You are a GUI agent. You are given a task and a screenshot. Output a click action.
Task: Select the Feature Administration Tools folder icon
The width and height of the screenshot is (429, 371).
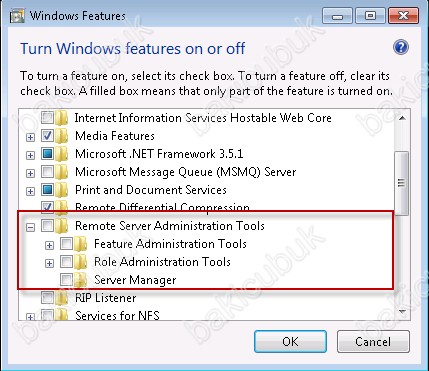81,244
